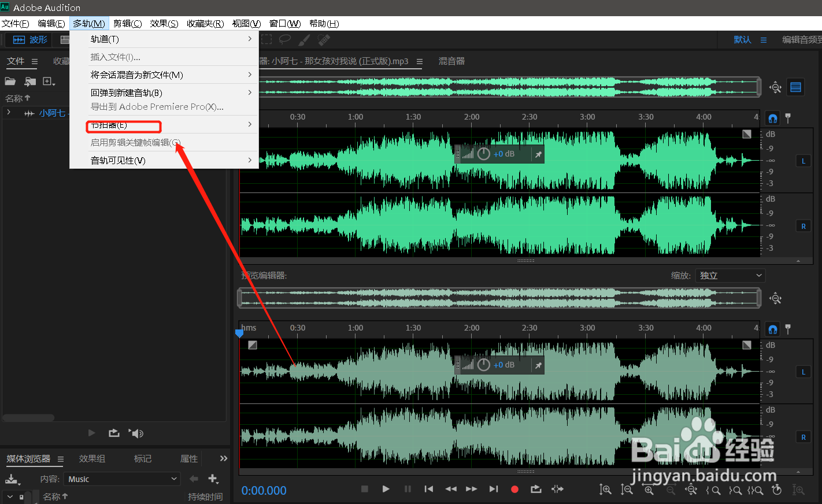Open the add-shortcut plus button in Media Browser
This screenshot has width=822, height=504.
tap(213, 479)
